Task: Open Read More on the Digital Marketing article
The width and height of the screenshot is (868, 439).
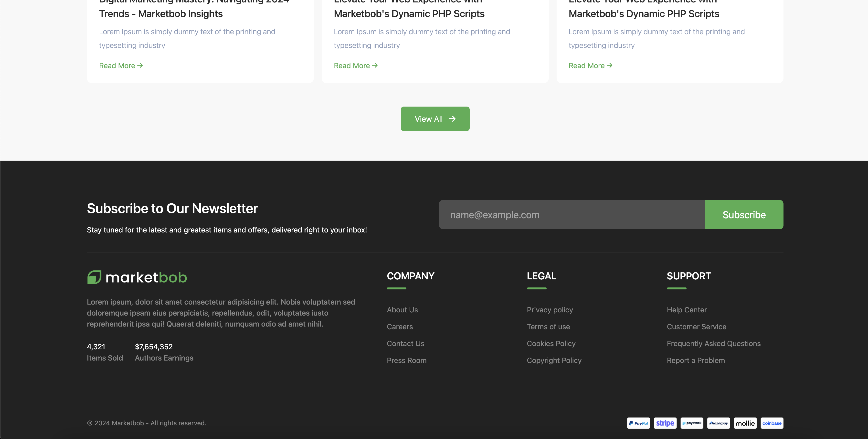Action: click(121, 66)
